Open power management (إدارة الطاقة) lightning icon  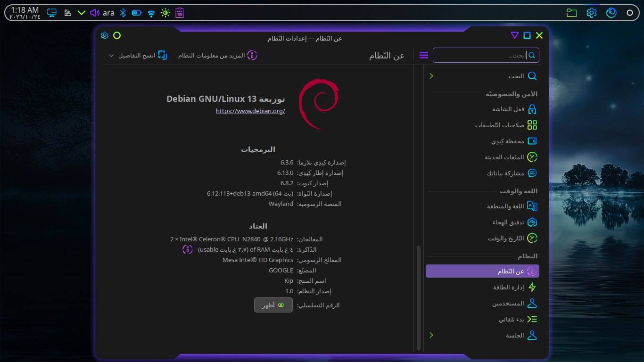(x=532, y=287)
